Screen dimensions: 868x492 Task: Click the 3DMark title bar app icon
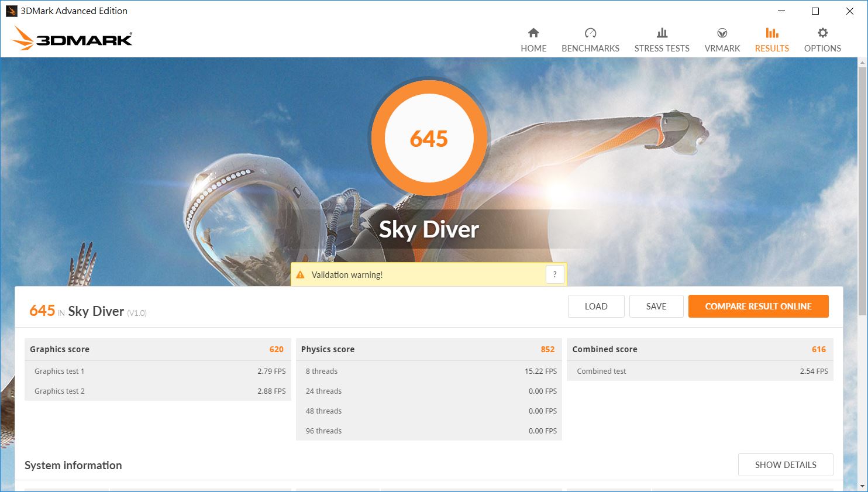click(11, 11)
